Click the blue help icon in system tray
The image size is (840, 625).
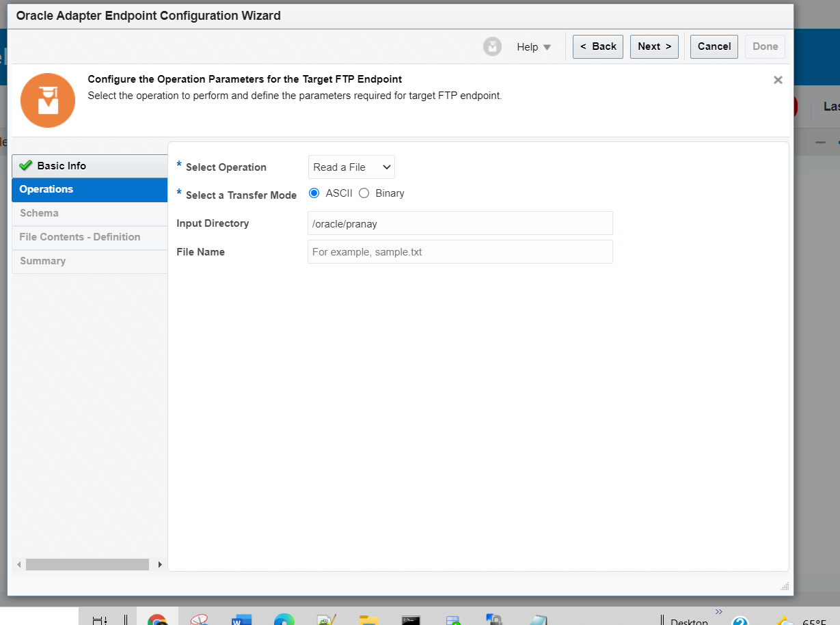(740, 621)
